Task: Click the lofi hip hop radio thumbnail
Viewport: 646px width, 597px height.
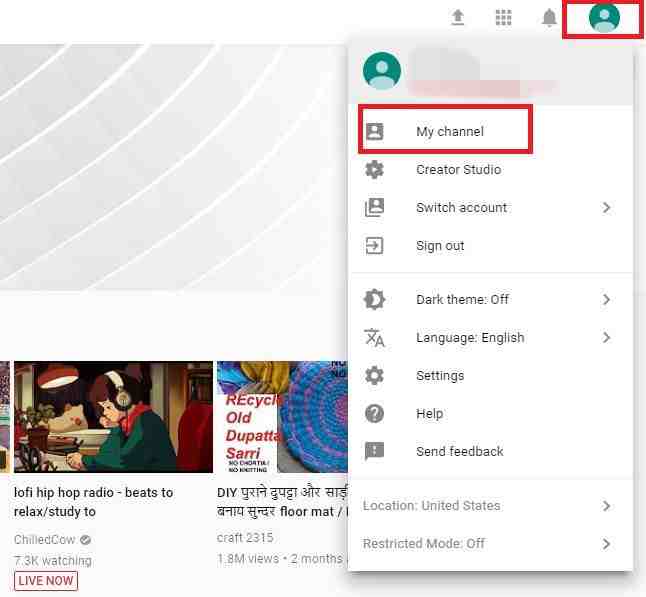Action: [x=113, y=416]
